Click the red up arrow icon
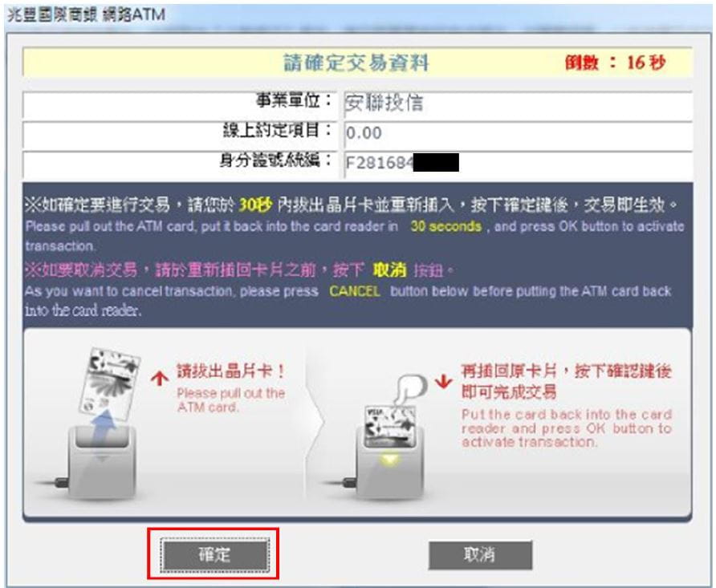This screenshot has height=588, width=716. 160,378
